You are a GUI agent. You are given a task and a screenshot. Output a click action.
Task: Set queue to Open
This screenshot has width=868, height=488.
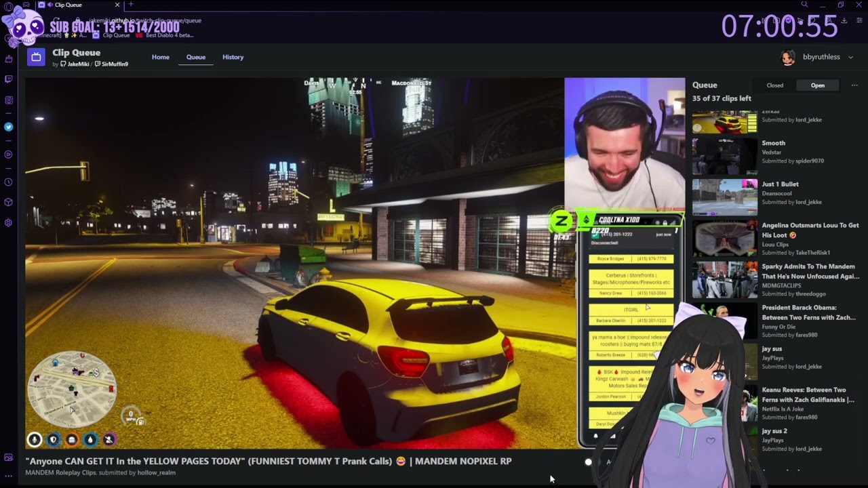coord(817,85)
